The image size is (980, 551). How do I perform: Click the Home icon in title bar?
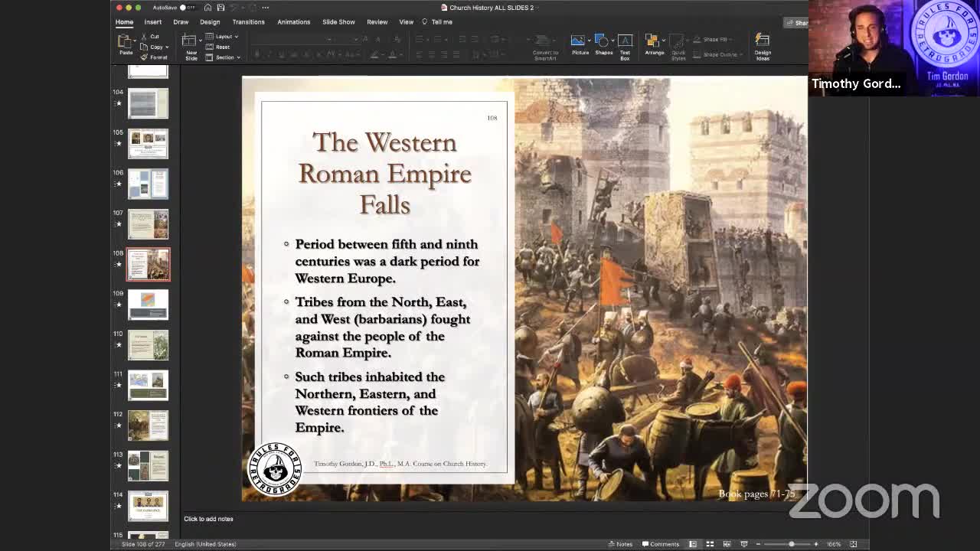207,8
